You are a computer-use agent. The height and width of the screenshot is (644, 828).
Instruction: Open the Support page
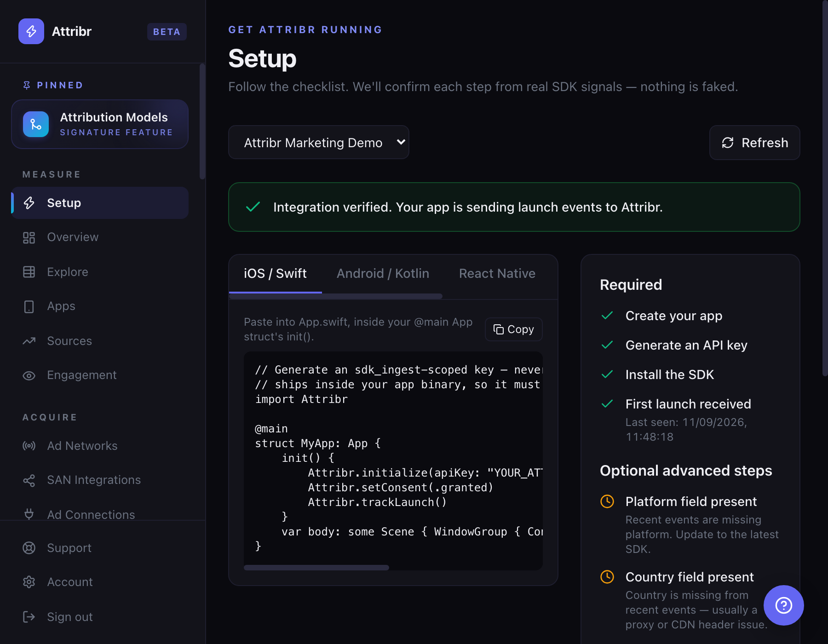point(100,548)
